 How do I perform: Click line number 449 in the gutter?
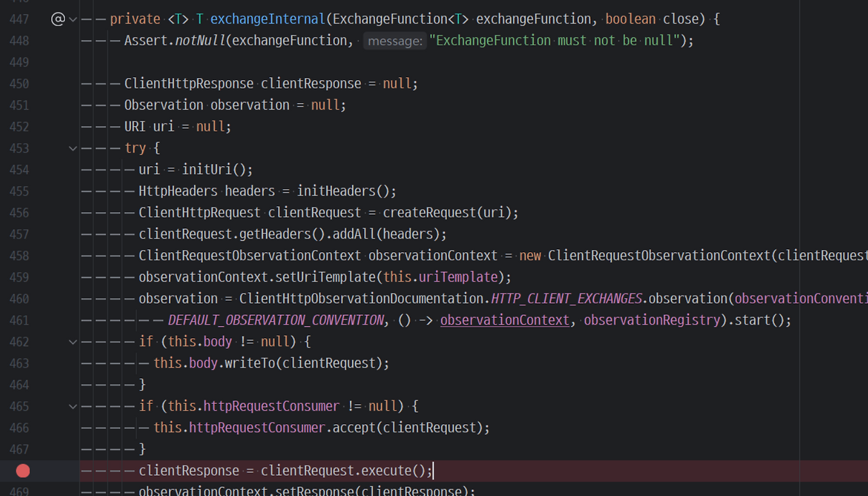pyautogui.click(x=19, y=62)
